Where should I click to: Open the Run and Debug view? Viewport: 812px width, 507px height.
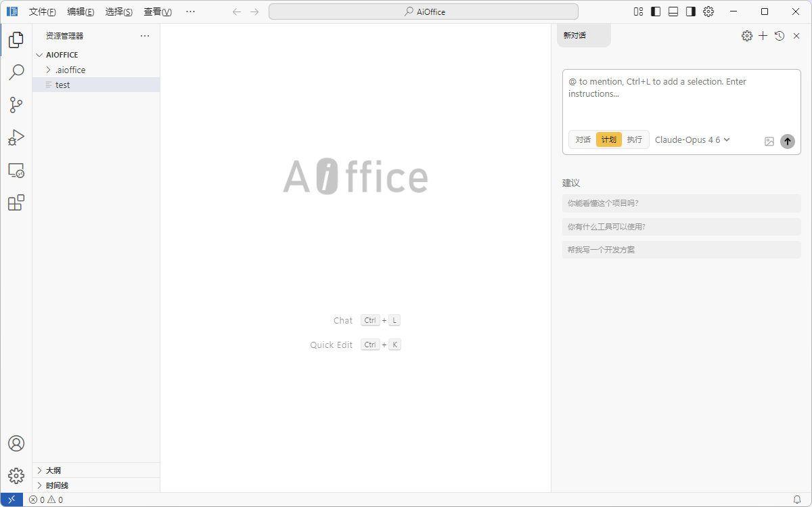pyautogui.click(x=16, y=137)
